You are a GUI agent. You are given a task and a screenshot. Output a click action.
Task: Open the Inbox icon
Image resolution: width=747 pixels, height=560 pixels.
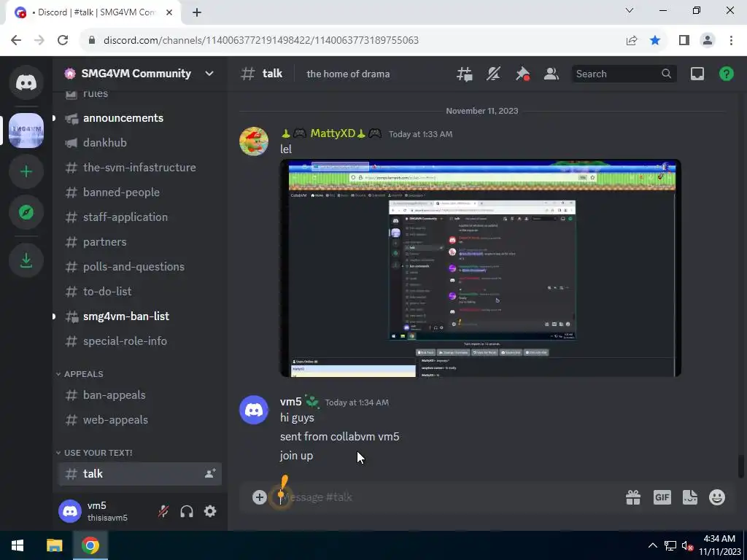tap(697, 74)
